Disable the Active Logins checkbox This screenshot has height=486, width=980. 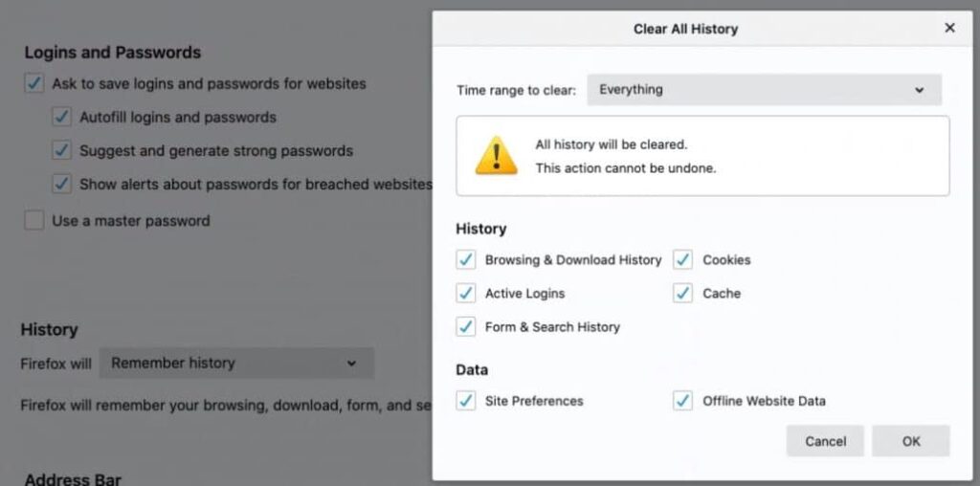point(466,294)
